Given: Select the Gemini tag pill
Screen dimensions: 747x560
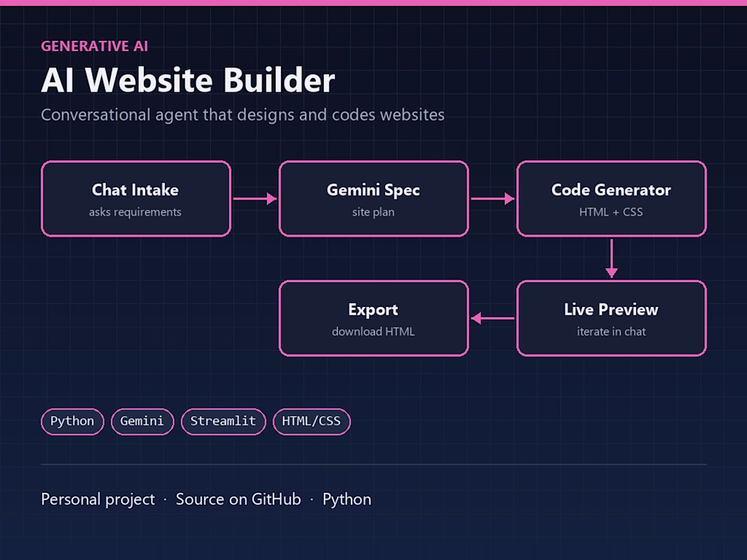Looking at the screenshot, I should pos(142,422).
